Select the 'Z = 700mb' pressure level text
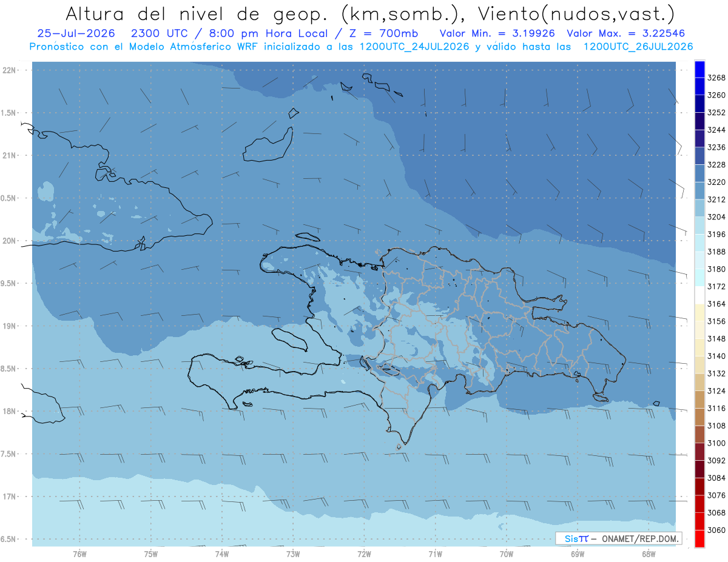Image resolution: width=728 pixels, height=562 pixels. (x=382, y=34)
